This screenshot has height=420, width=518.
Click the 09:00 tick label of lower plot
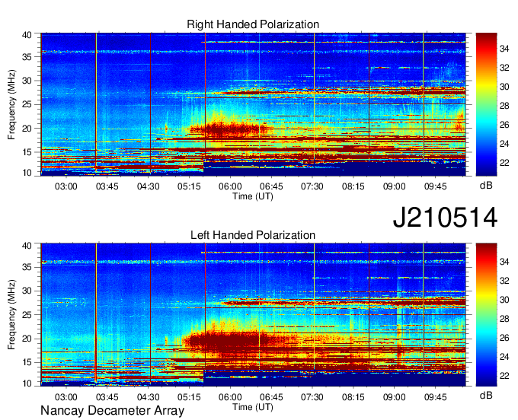(x=394, y=396)
